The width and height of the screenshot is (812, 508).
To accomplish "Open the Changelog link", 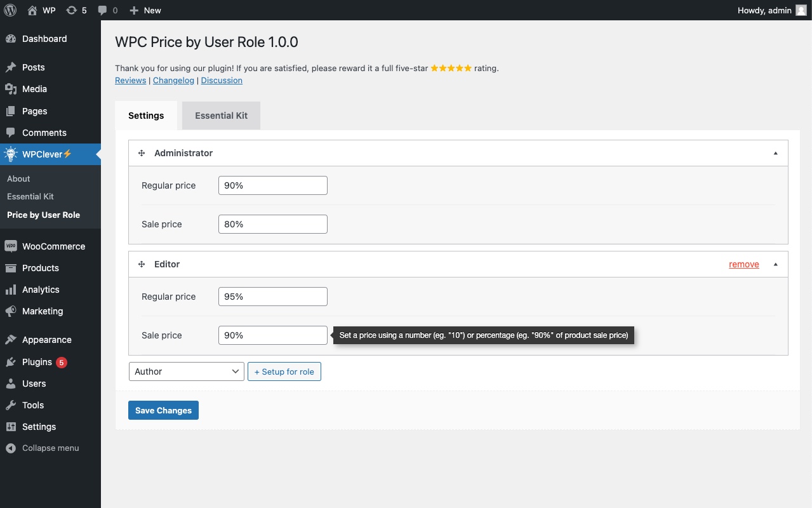I will [x=173, y=80].
